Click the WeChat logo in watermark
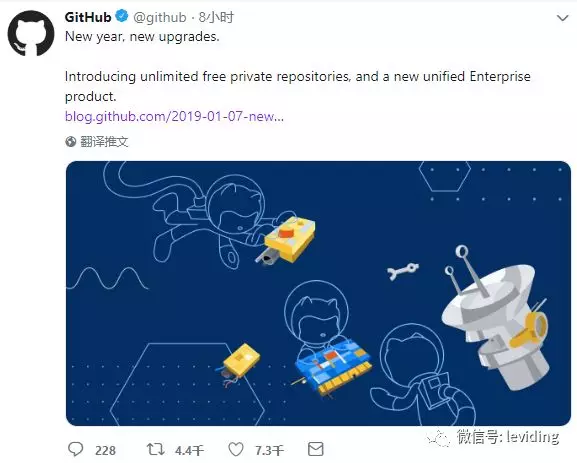Image resolution: width=577 pixels, height=463 pixels. (439, 438)
